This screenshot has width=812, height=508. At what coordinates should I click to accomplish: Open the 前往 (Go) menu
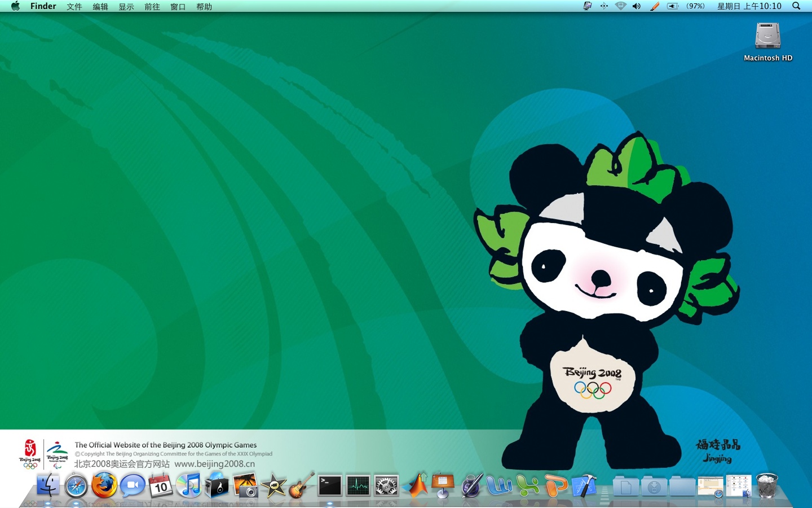pyautogui.click(x=152, y=7)
